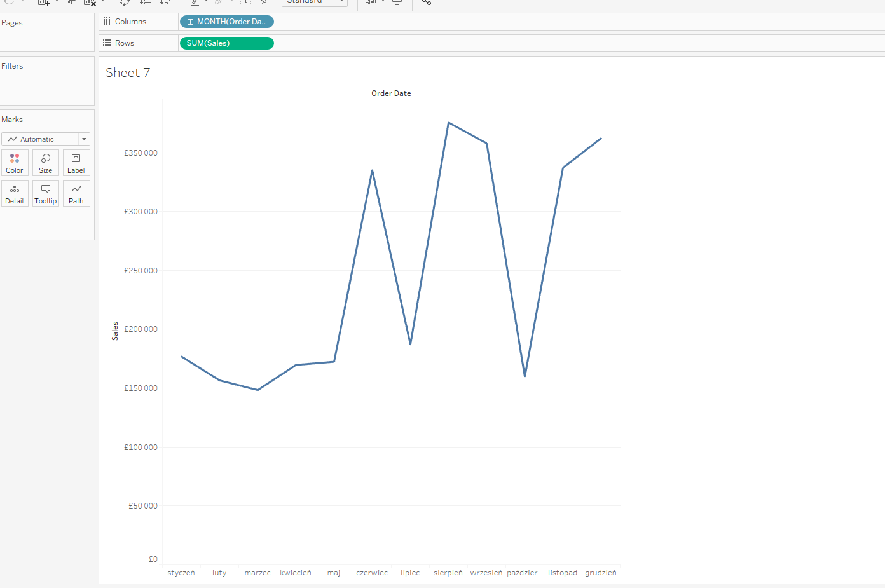
Task: Click the Path marks button
Action: click(76, 193)
